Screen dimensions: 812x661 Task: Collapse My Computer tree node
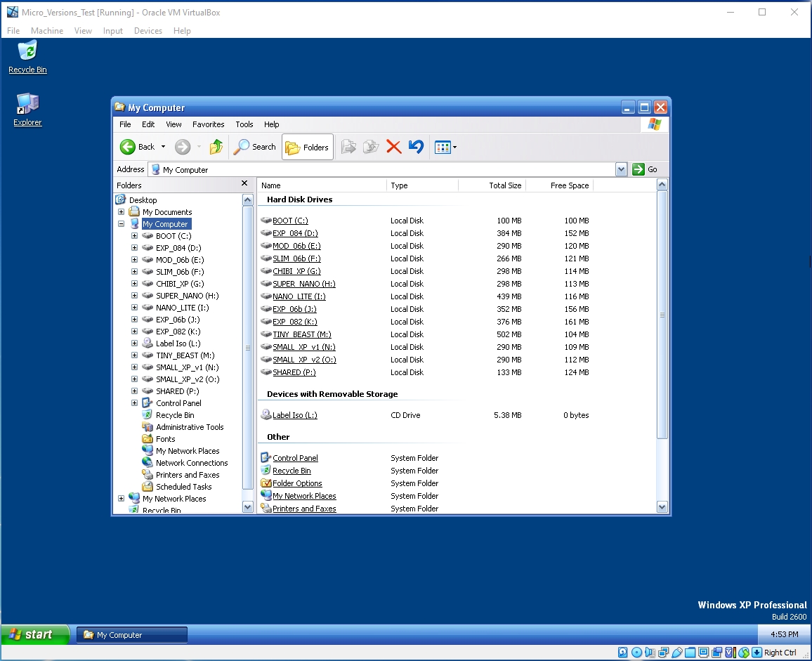click(x=121, y=224)
